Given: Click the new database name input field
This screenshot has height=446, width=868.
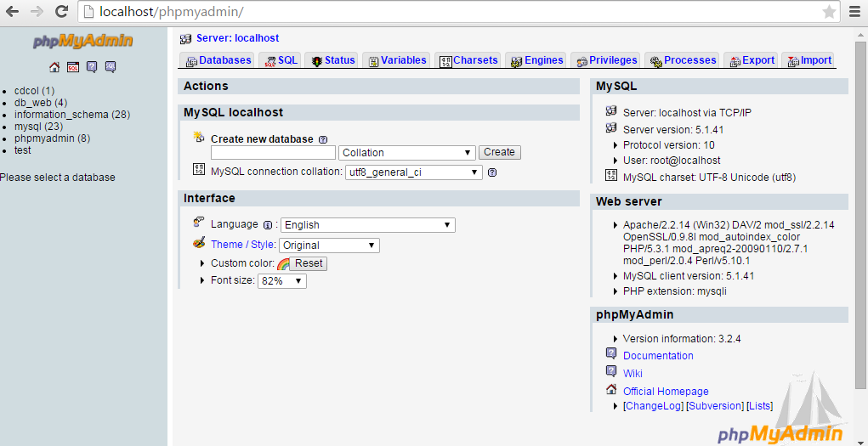Looking at the screenshot, I should click(x=274, y=153).
